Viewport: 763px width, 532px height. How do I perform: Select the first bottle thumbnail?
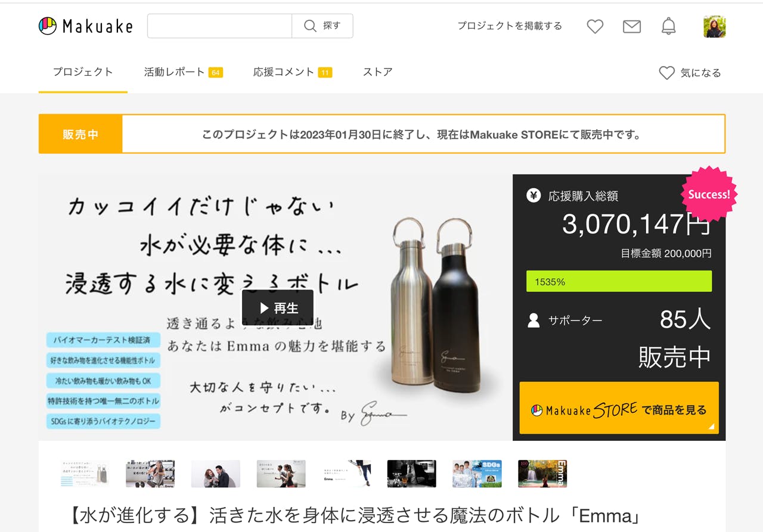pyautogui.click(x=85, y=474)
